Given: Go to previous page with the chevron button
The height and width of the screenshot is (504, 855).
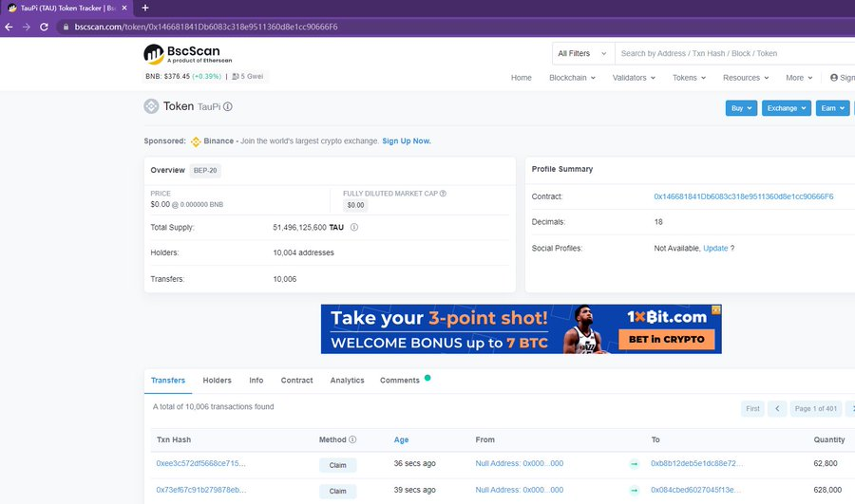Looking at the screenshot, I should [777, 409].
